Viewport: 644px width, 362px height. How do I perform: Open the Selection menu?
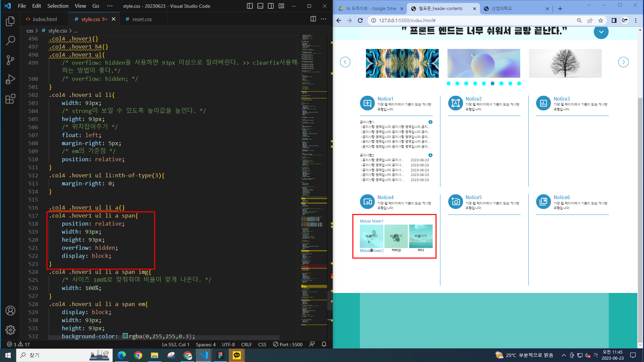click(x=58, y=6)
